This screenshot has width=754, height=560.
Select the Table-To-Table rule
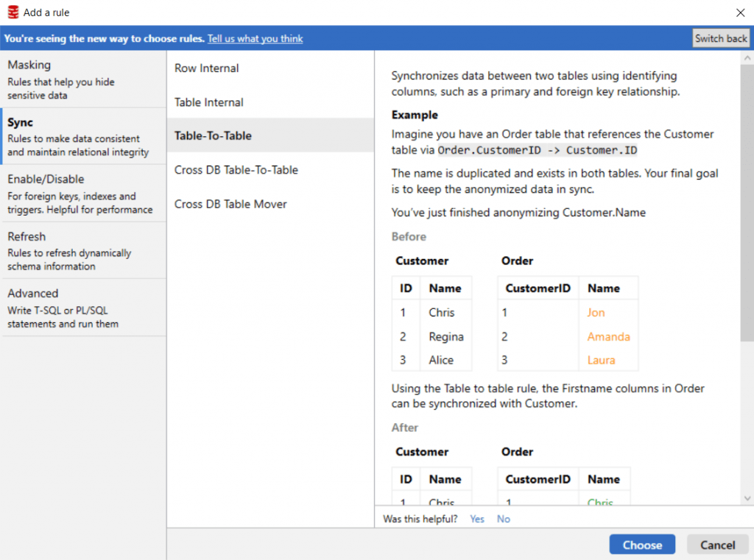tap(213, 136)
